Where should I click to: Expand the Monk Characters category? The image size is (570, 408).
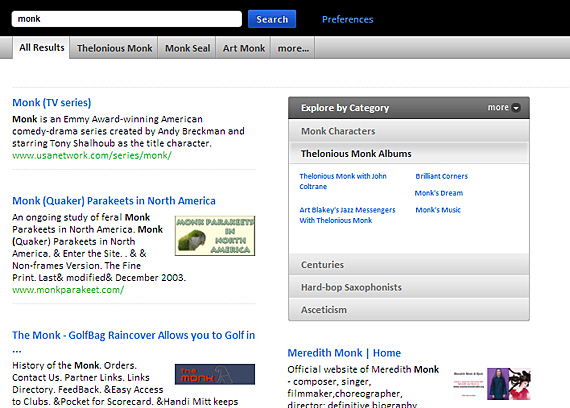(409, 131)
